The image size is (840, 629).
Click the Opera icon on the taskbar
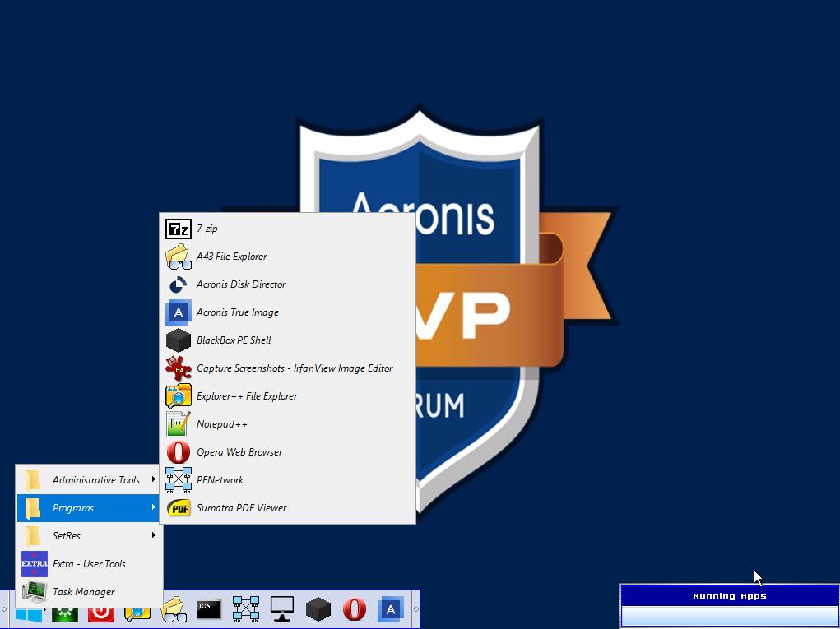355,610
